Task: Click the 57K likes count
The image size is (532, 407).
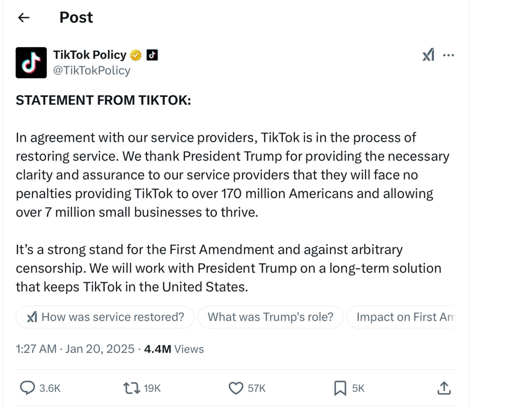Action: tap(256, 388)
